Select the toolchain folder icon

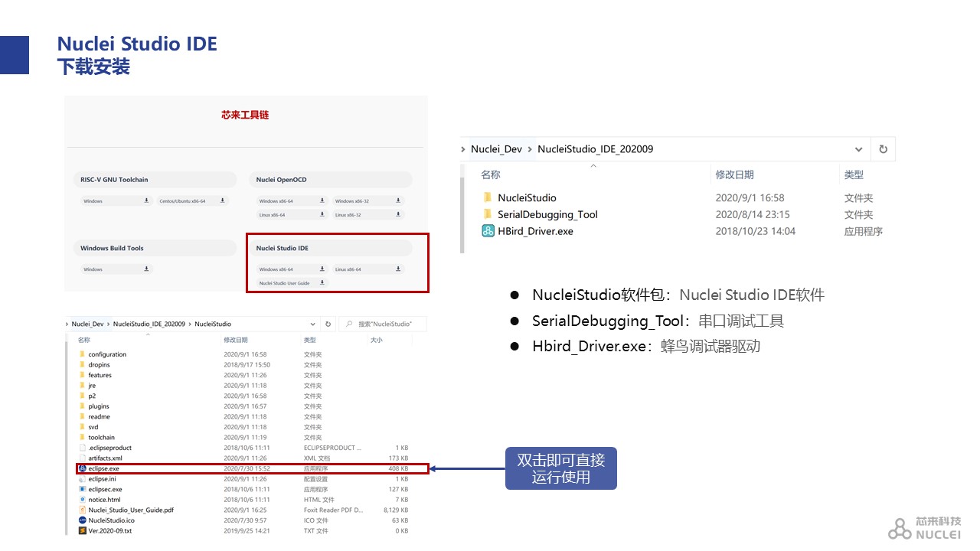82,438
